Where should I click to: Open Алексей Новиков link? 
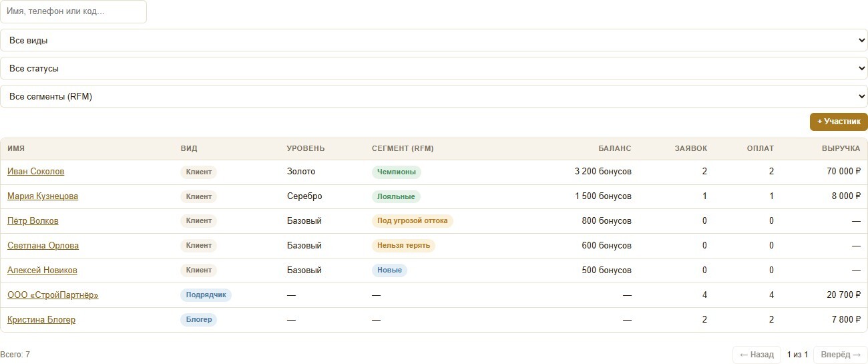click(42, 270)
